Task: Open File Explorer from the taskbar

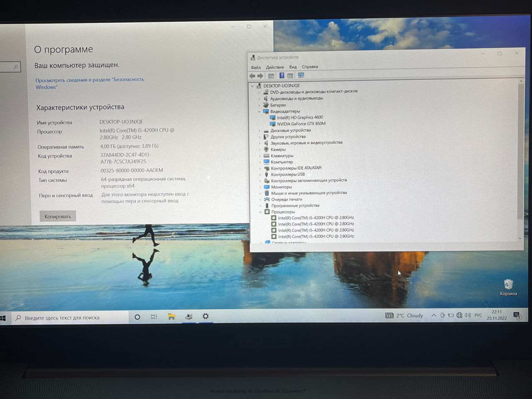Action: point(171,317)
